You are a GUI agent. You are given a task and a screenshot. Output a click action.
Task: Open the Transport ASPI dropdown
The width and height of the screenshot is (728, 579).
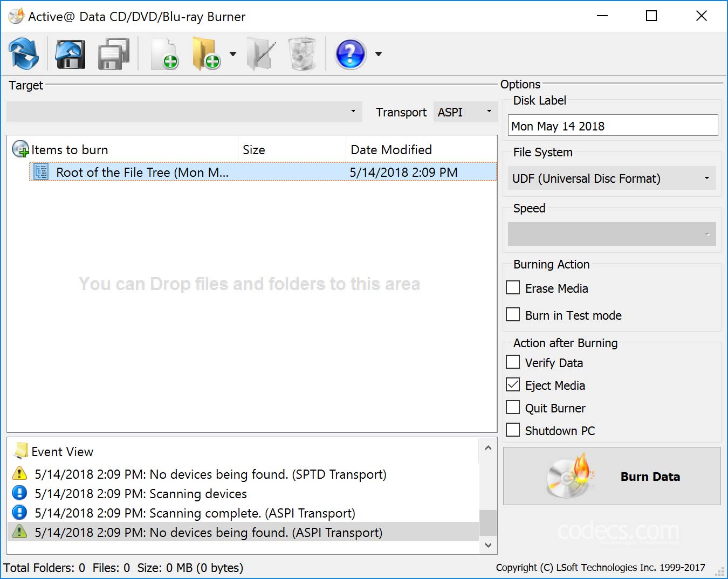[x=465, y=112]
